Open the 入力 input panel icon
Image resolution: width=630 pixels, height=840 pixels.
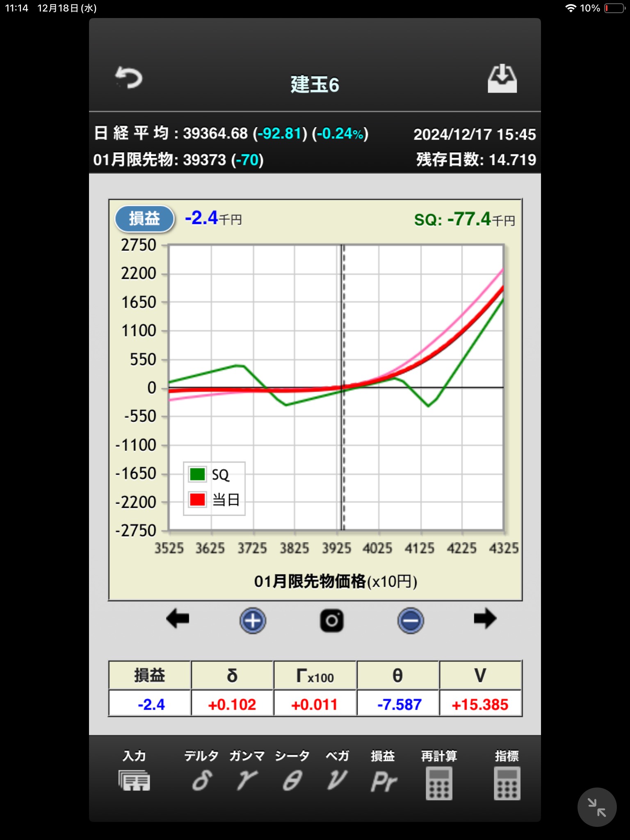click(134, 774)
